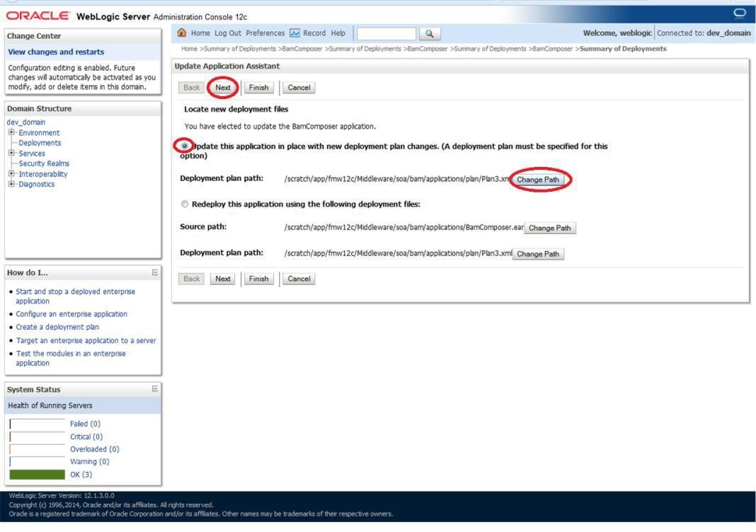Open the Home toolbar link
756x532 pixels.
point(200,33)
